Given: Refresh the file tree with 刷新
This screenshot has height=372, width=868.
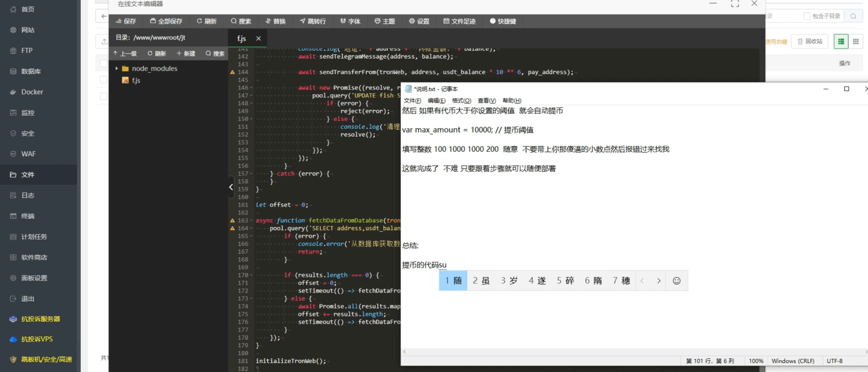Looking at the screenshot, I should 157,53.
